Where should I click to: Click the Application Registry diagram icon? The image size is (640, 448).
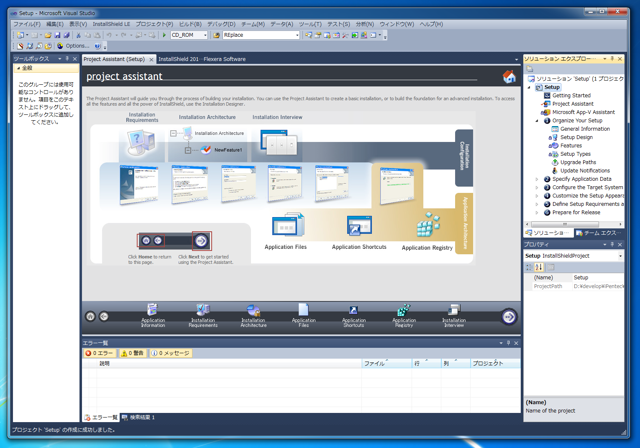(428, 224)
